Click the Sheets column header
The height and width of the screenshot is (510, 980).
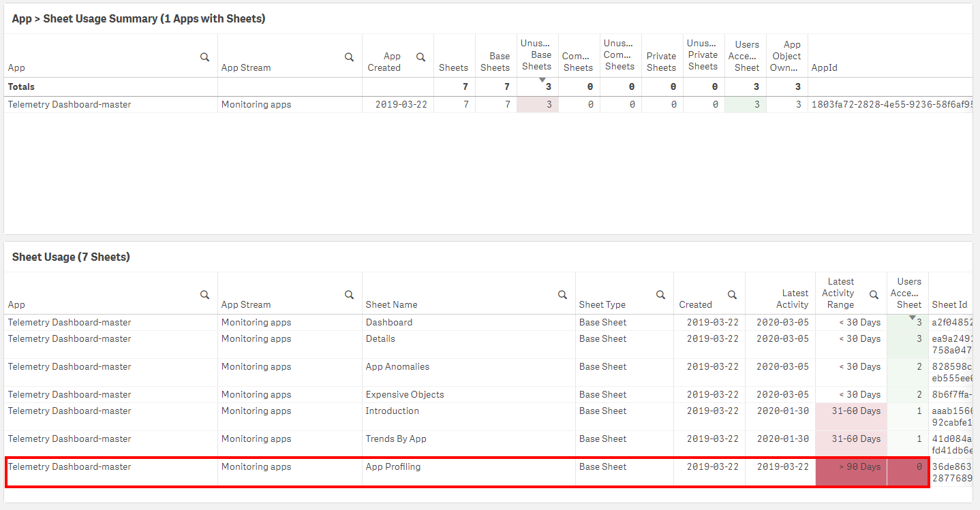tap(453, 67)
